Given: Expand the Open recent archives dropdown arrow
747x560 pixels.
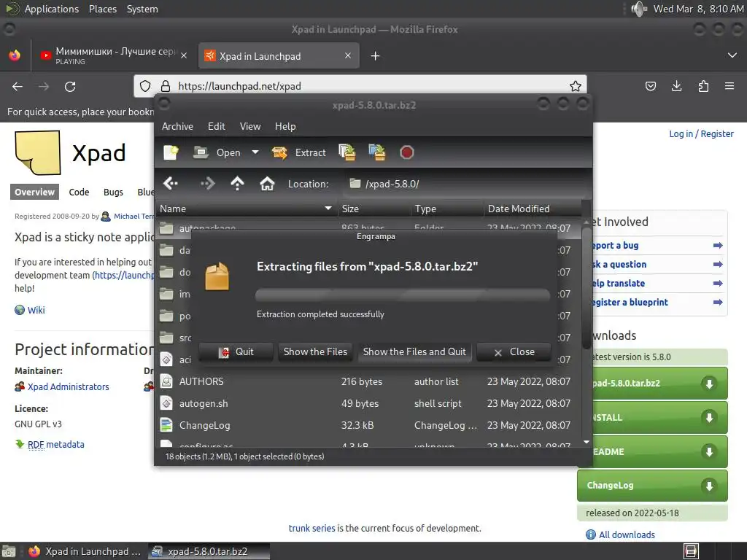Looking at the screenshot, I should [x=255, y=152].
